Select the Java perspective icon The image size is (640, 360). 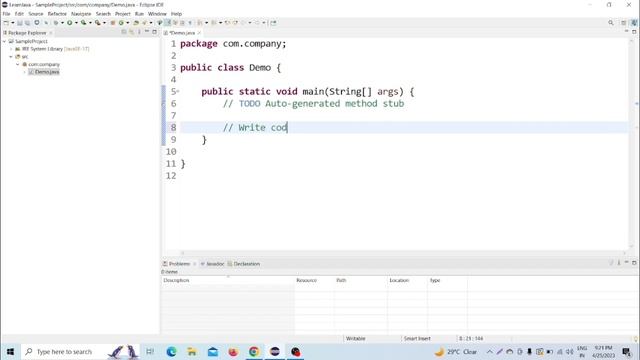(x=634, y=23)
